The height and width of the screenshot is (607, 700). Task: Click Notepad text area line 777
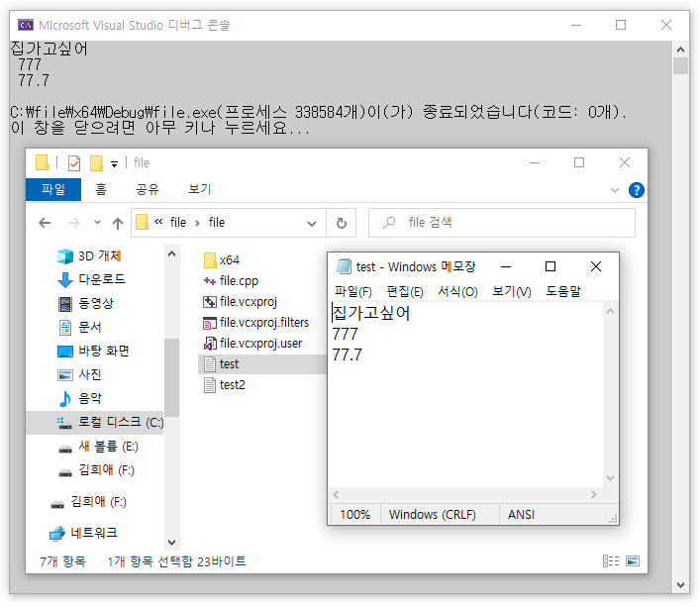[x=346, y=334]
